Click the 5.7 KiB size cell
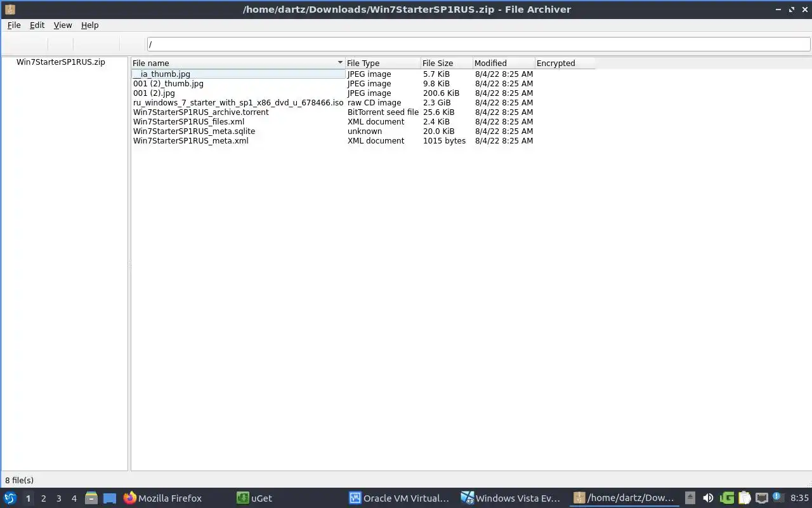Image resolution: width=812 pixels, height=508 pixels. pyautogui.click(x=436, y=74)
